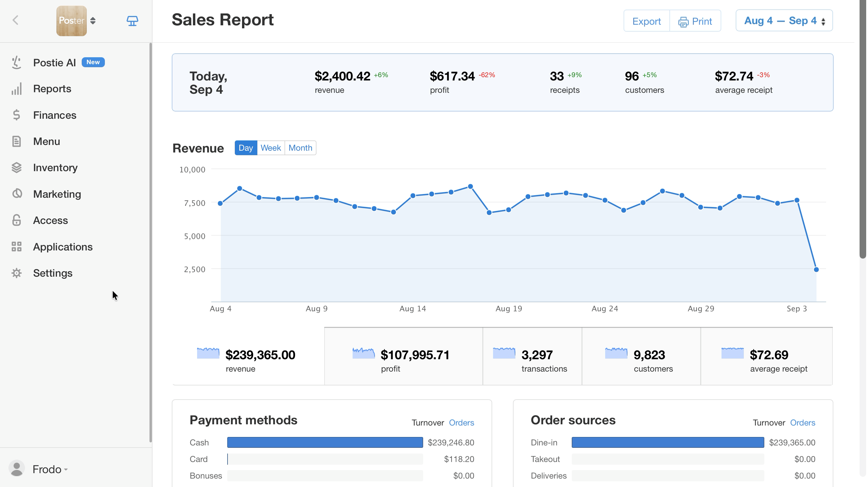Click today's $72.74 average receipt figure
The image size is (868, 487).
pos(734,76)
